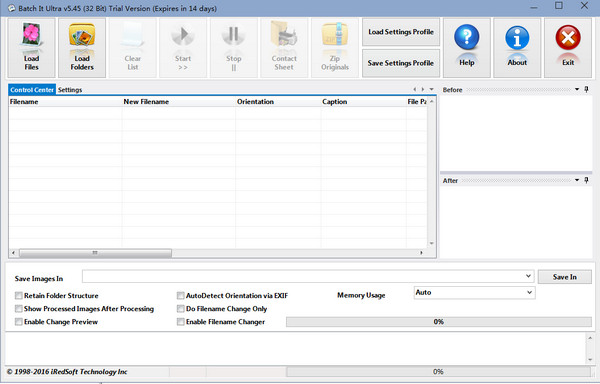This screenshot has width=600, height=384.
Task: Click the 0% progress bar beside Filename Changer
Action: 439,322
